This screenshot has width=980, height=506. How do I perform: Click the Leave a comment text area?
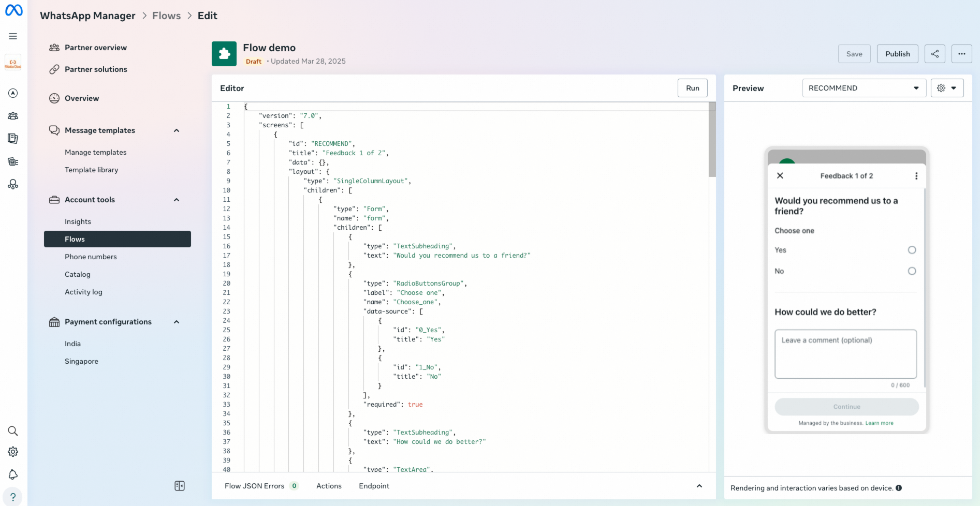[x=846, y=354]
